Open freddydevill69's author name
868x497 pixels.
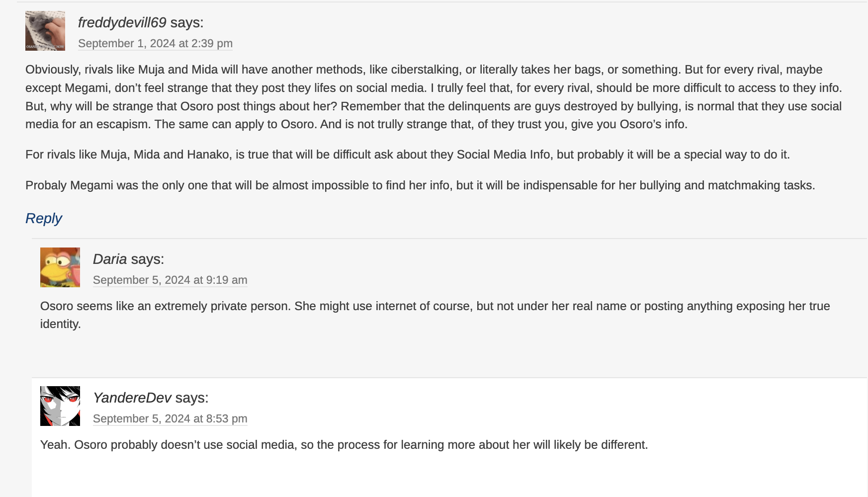click(122, 23)
